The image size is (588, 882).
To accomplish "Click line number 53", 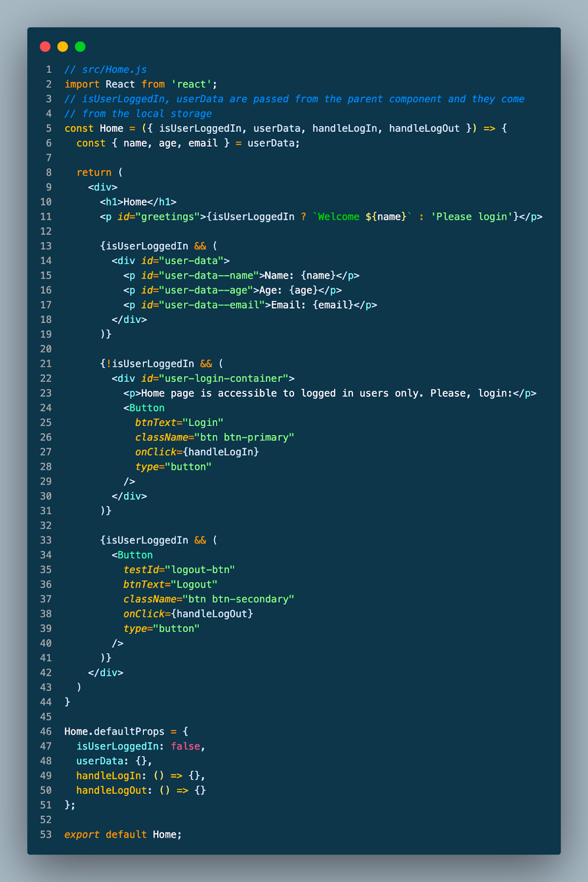I will [x=46, y=835].
